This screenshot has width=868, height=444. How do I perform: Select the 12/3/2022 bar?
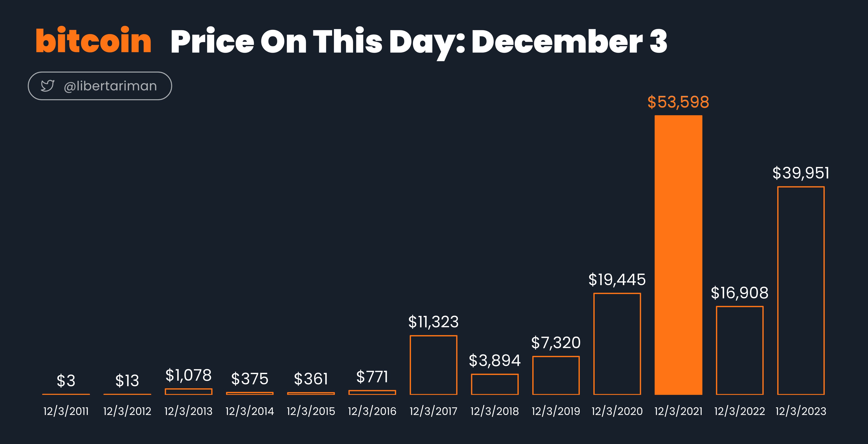[740, 350]
